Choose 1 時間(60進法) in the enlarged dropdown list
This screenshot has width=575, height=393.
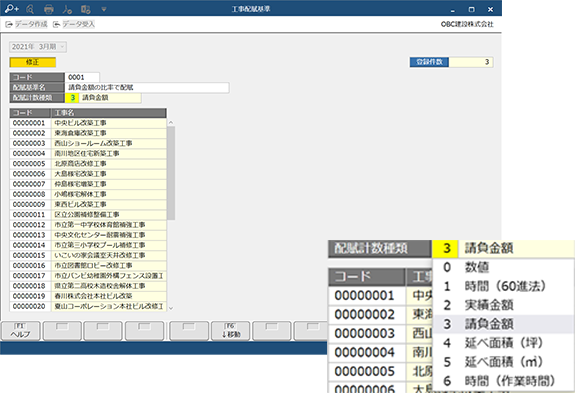point(503,286)
